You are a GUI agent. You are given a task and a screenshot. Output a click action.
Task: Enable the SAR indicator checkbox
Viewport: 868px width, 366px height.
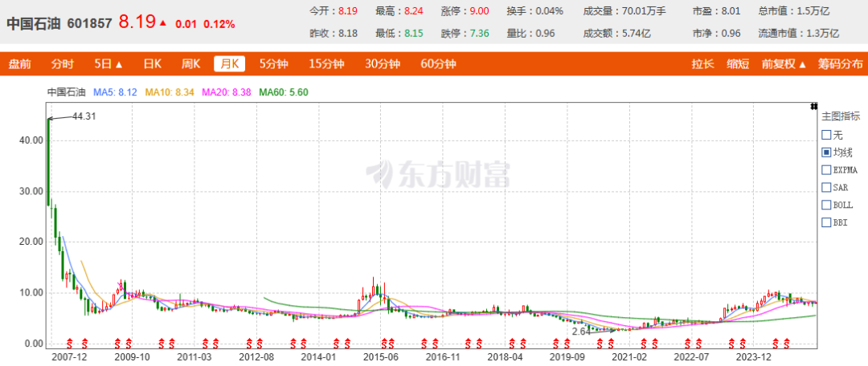[826, 187]
